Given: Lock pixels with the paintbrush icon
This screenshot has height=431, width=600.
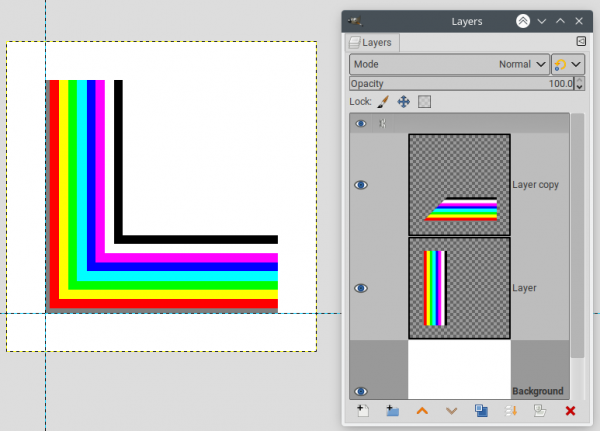Looking at the screenshot, I should (x=383, y=102).
